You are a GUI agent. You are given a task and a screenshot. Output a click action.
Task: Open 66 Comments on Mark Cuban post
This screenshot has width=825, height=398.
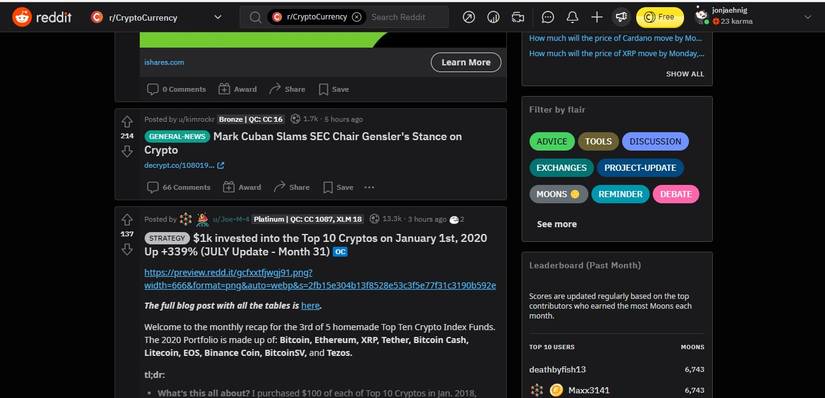[x=178, y=187]
